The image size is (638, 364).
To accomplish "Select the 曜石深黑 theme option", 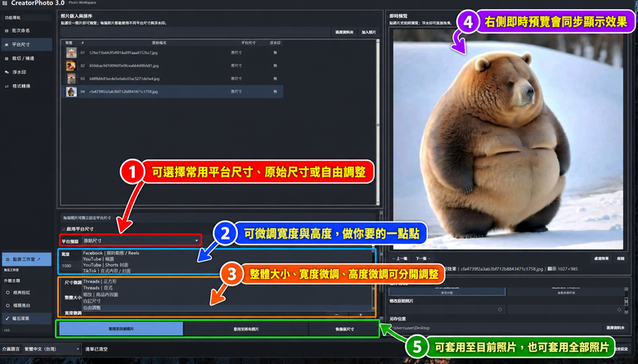I will [26, 318].
